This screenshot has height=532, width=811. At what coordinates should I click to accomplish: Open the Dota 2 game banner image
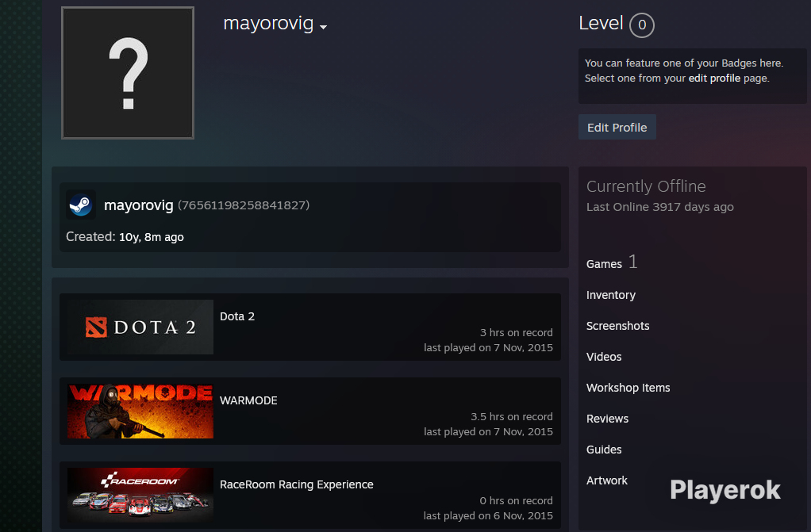point(140,327)
